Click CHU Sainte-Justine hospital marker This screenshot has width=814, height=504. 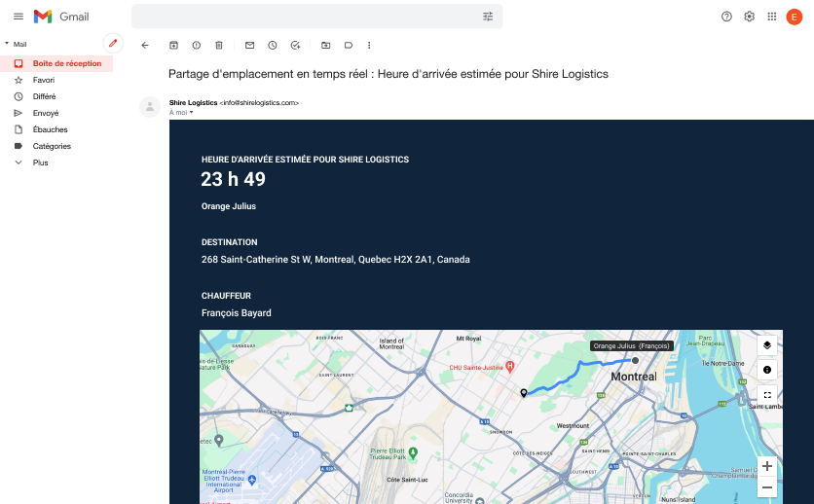[510, 367]
